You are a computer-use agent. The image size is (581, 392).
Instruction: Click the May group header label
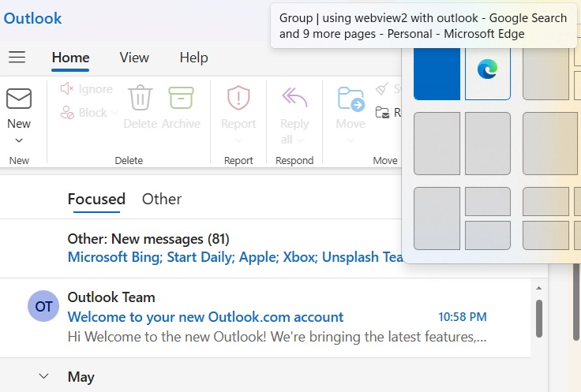click(x=81, y=377)
